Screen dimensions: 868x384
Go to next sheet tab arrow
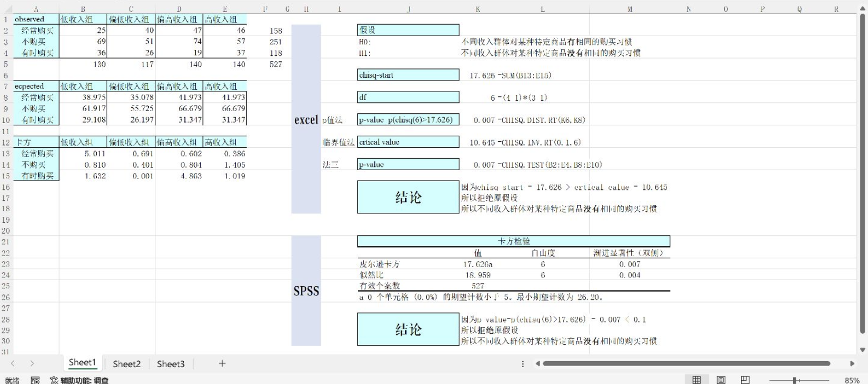[x=32, y=363]
